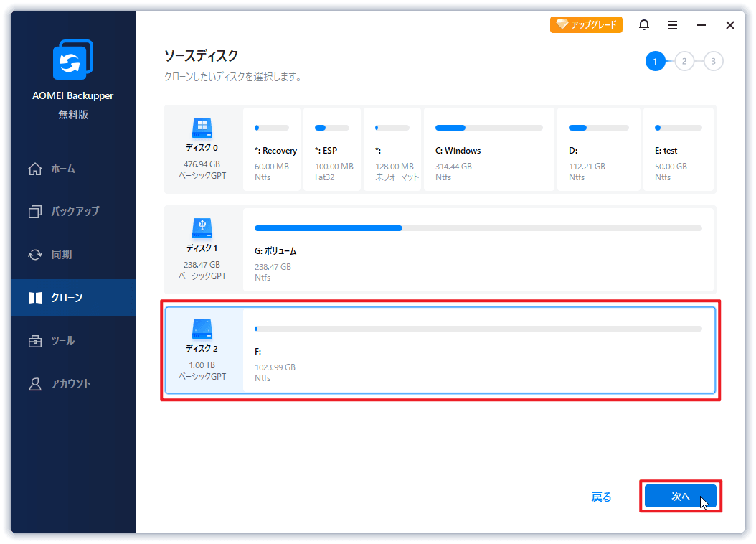Open the アカウント sidebar section

click(x=70, y=384)
